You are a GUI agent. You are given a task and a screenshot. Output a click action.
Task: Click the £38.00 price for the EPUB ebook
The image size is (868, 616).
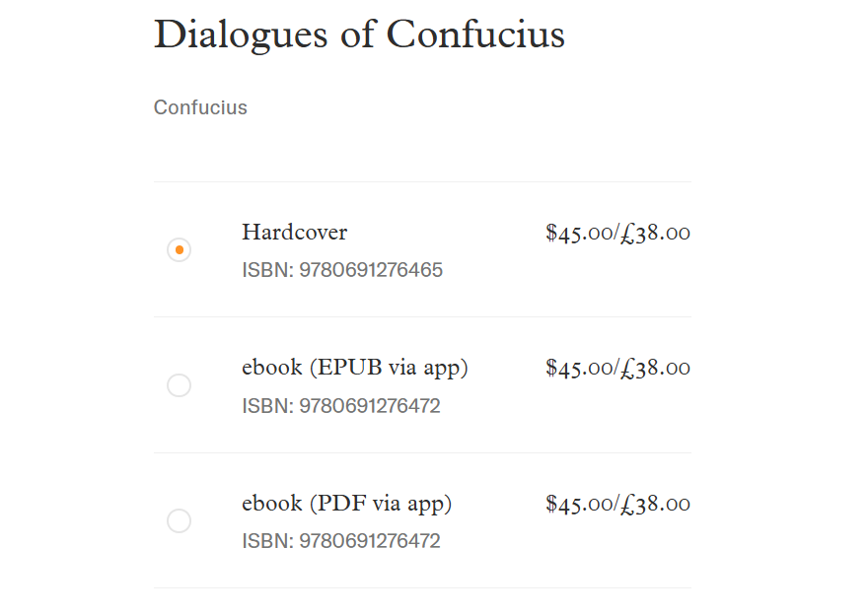[x=656, y=369]
